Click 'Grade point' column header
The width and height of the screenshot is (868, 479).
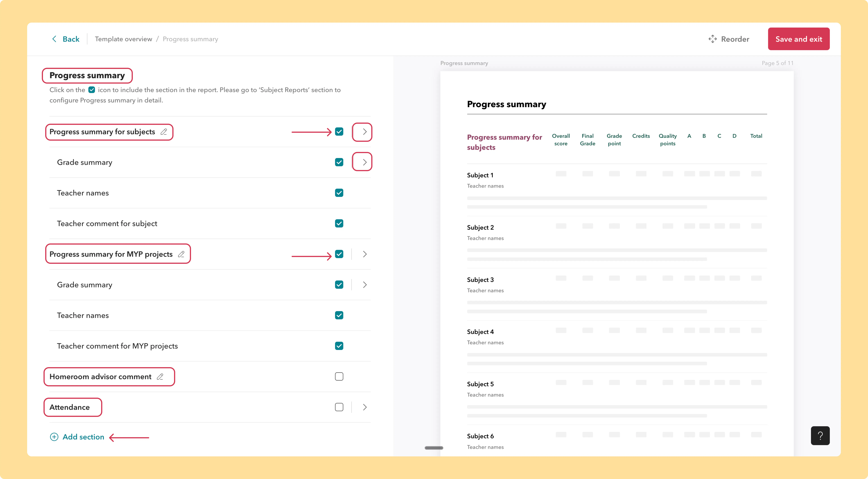[614, 140]
